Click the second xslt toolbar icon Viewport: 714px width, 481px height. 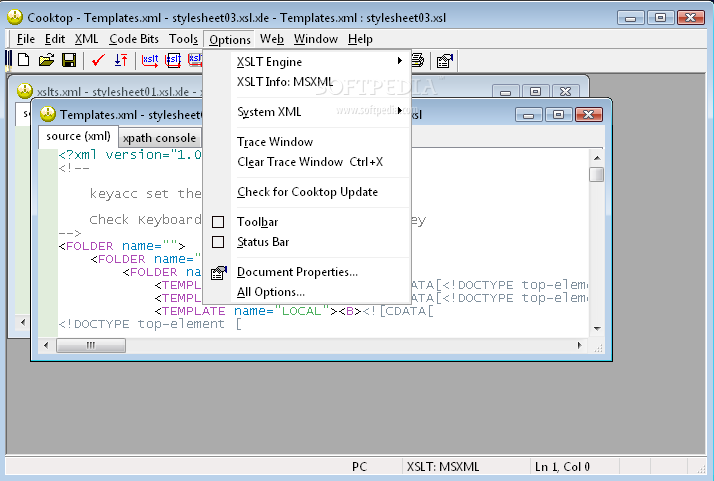(173, 60)
